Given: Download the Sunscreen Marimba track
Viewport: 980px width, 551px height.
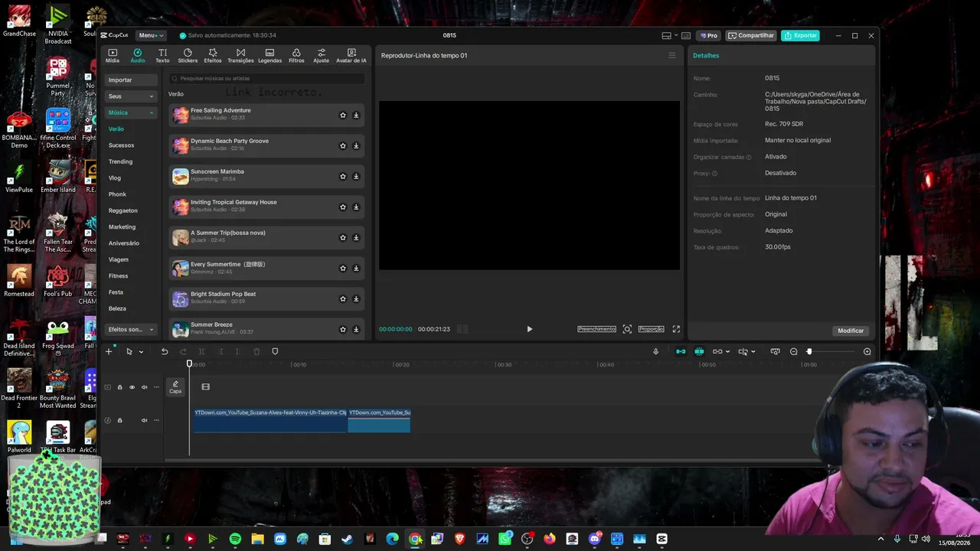Looking at the screenshot, I should click(356, 177).
